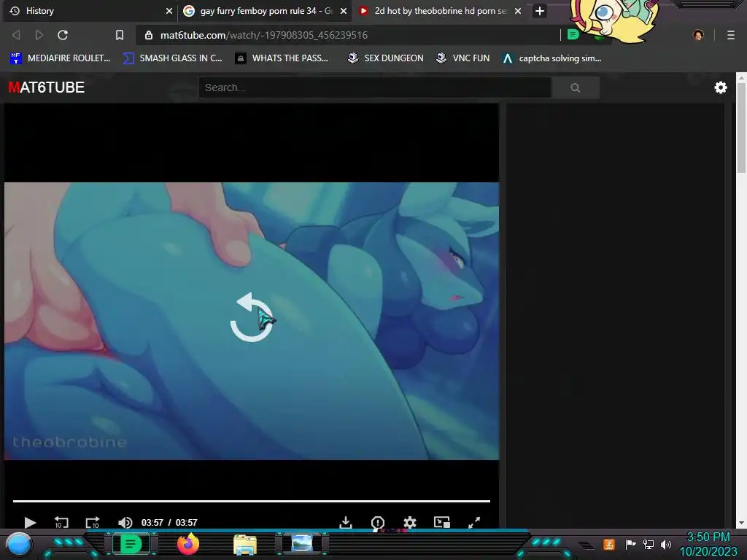The height and width of the screenshot is (560, 747).
Task: Open the WHATS THE PASS... bookmark
Action: point(282,58)
